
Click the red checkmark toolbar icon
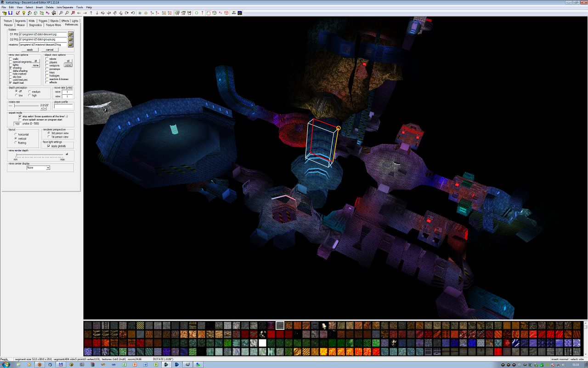[x=17, y=13]
